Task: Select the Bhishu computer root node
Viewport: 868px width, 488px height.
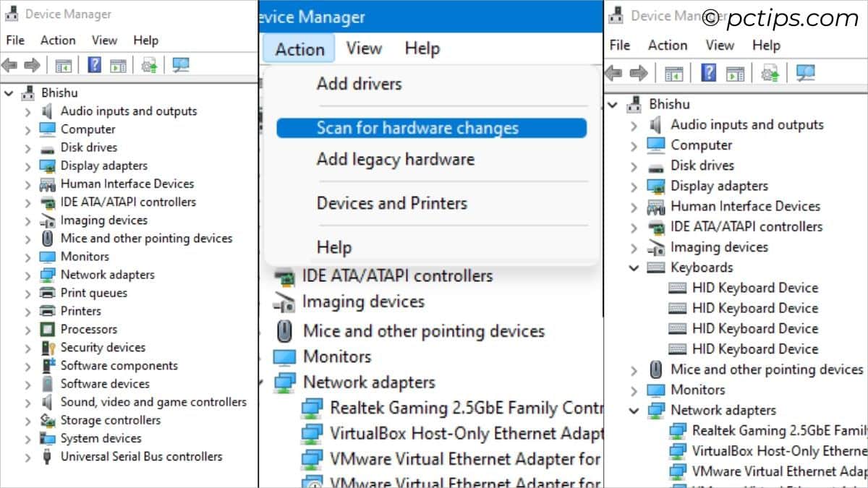Action: 60,93
